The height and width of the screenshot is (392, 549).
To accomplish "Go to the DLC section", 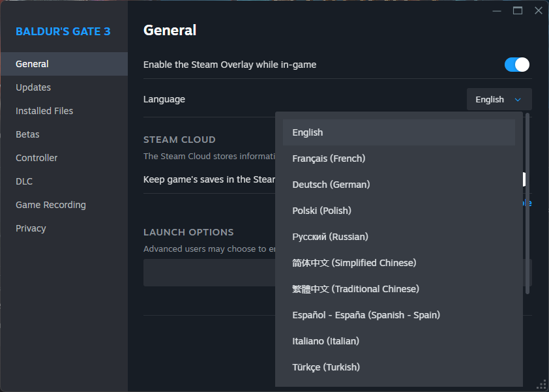I will [64, 181].
